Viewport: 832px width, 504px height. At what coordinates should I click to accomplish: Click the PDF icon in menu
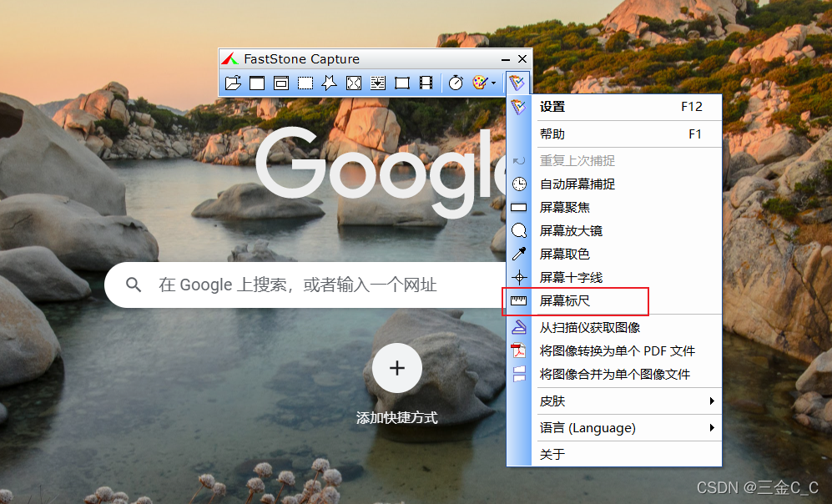tap(518, 350)
